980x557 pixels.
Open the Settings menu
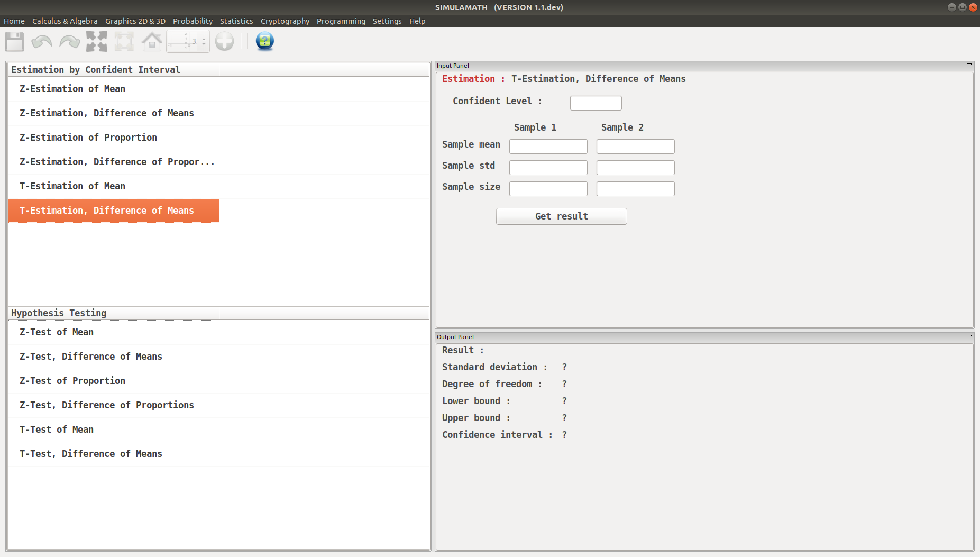387,21
